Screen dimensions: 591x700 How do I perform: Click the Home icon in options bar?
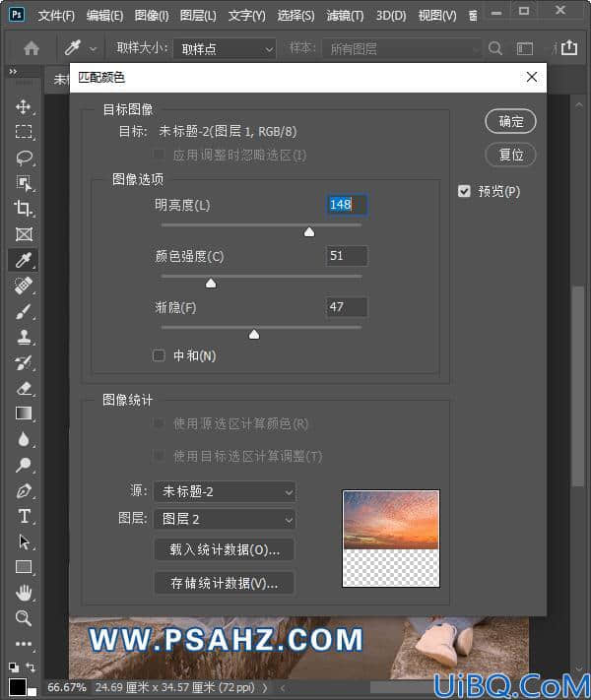[x=32, y=48]
